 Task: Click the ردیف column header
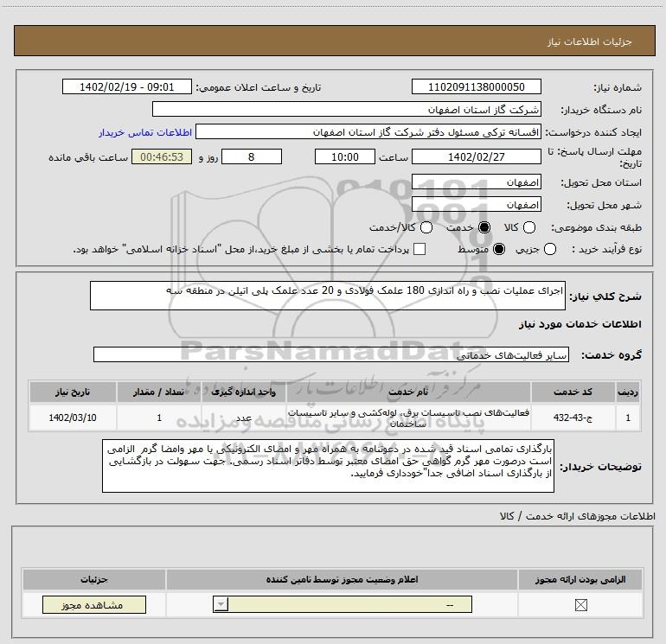[628, 392]
